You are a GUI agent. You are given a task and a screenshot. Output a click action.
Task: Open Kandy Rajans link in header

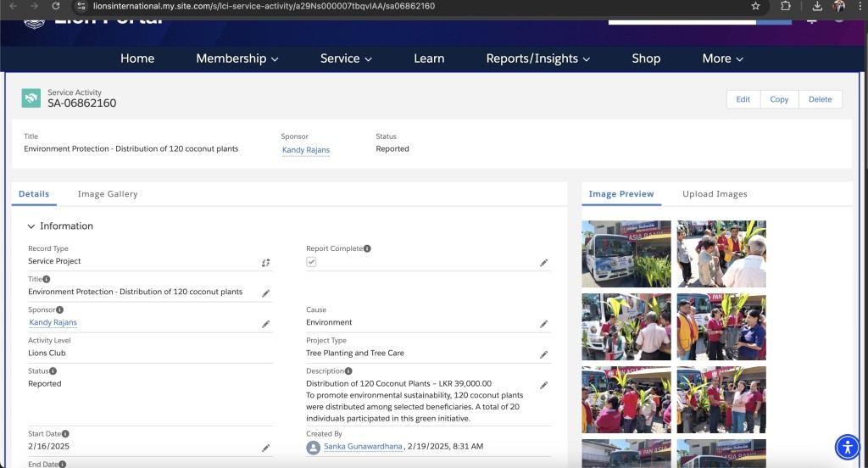tap(305, 149)
